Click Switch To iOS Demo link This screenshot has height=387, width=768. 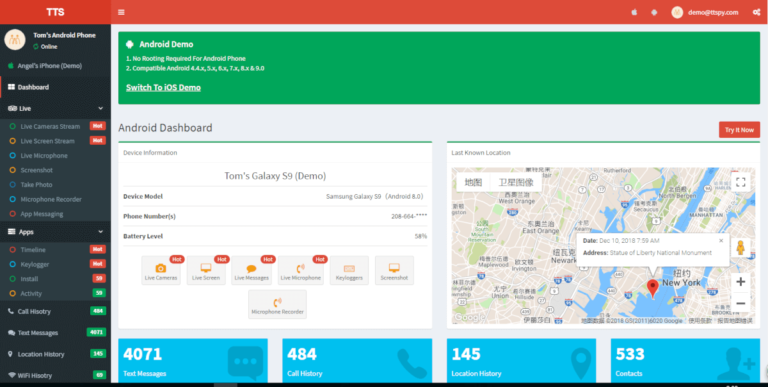pyautogui.click(x=163, y=87)
